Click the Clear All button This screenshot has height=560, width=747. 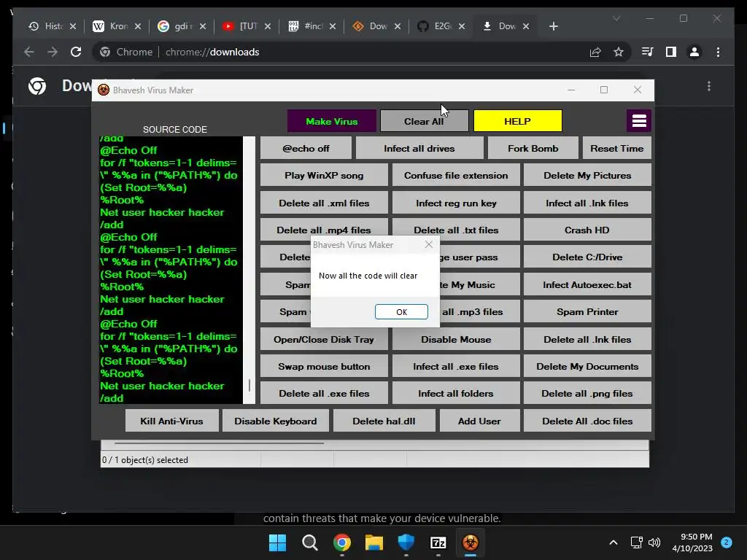pyautogui.click(x=424, y=122)
